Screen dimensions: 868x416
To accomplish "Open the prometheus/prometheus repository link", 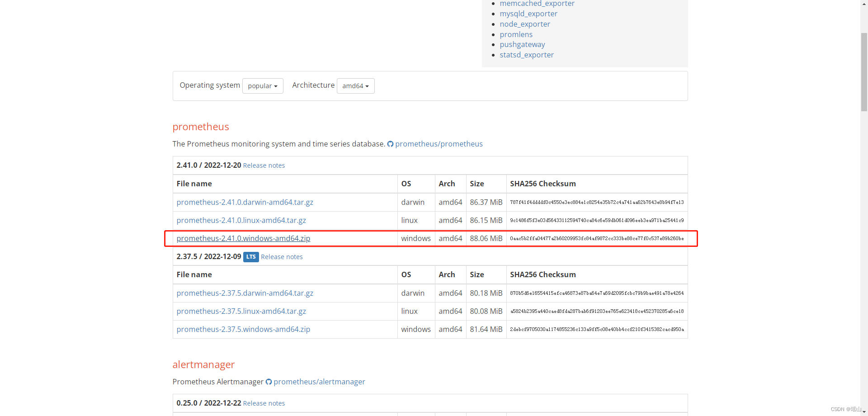I will [439, 144].
